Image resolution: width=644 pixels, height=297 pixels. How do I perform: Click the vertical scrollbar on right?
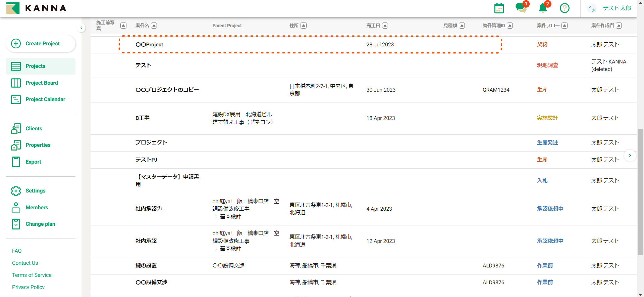(640, 192)
